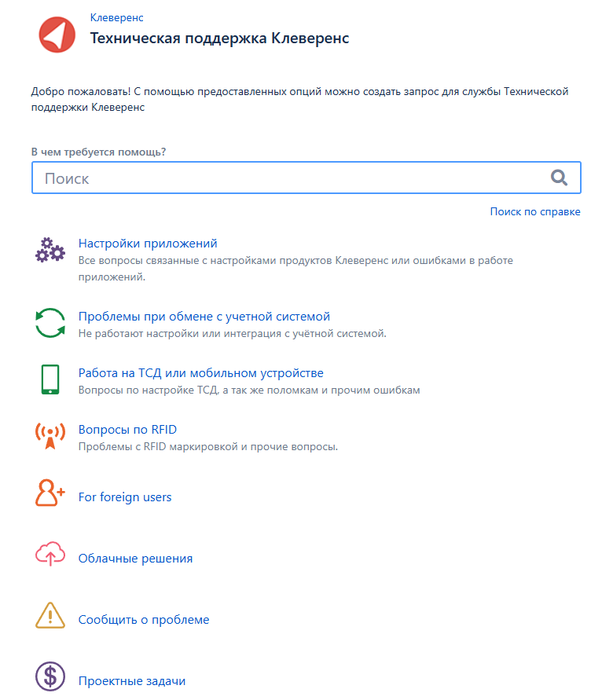Click the orange add-user icon
Viewport: 602px width, 700px height.
click(50, 493)
